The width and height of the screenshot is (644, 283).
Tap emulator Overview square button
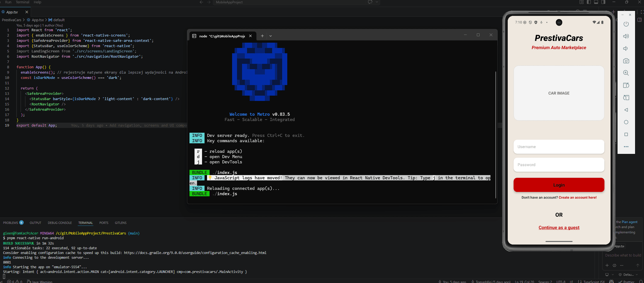click(626, 134)
